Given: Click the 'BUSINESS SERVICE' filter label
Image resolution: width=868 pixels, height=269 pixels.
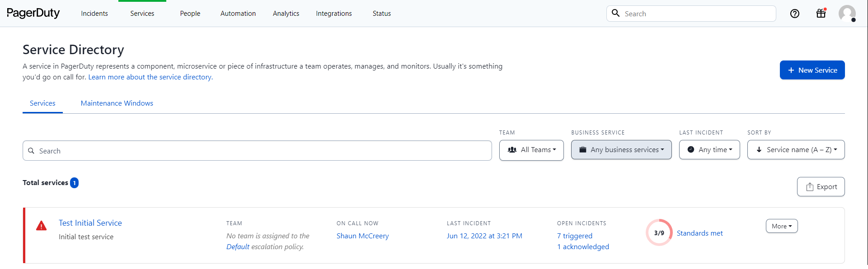Looking at the screenshot, I should tap(598, 133).
